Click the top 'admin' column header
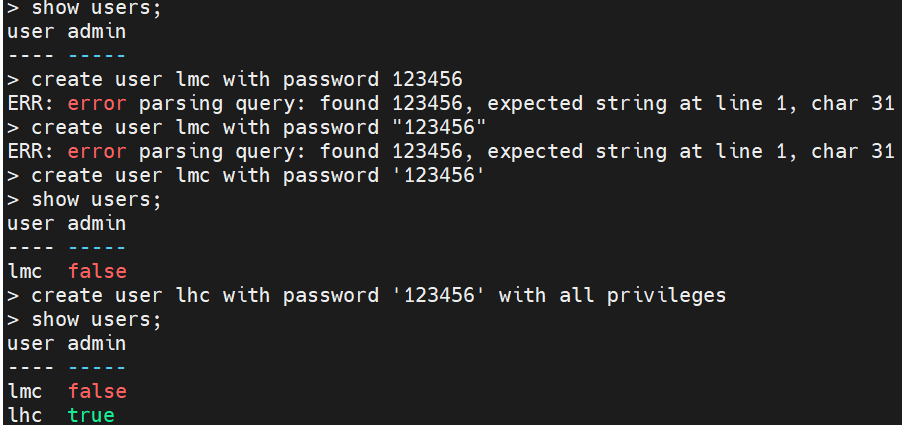The height and width of the screenshot is (425, 902). (x=97, y=32)
